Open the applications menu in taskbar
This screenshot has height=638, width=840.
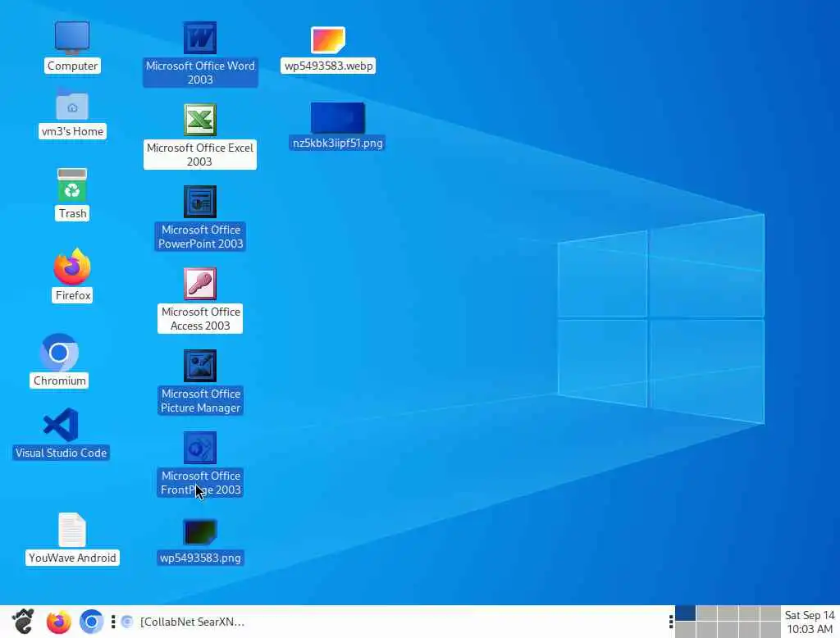pos(23,622)
